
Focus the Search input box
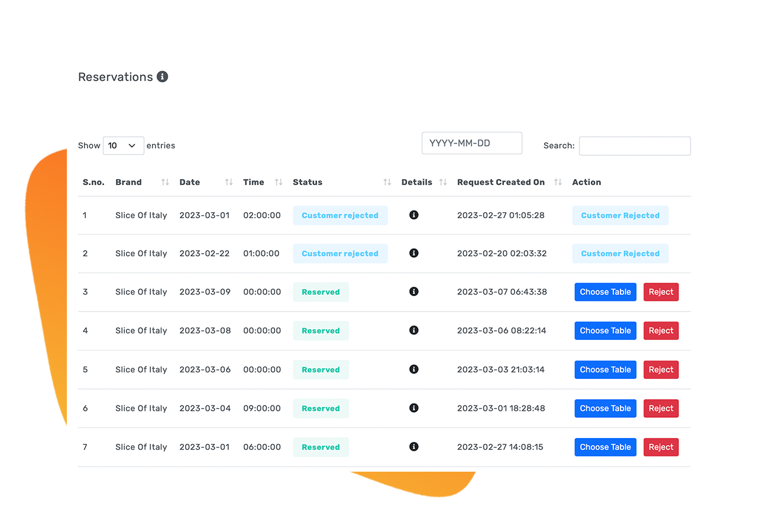[x=635, y=146]
